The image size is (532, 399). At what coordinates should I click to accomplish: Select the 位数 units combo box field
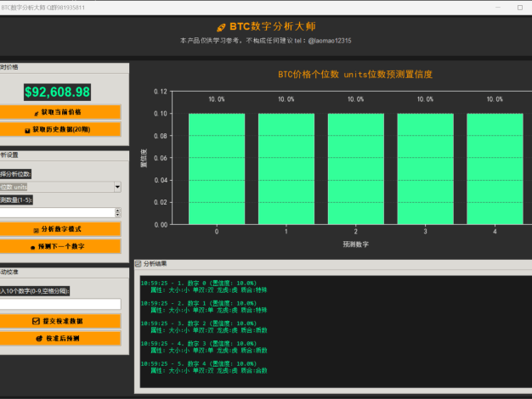pos(55,187)
